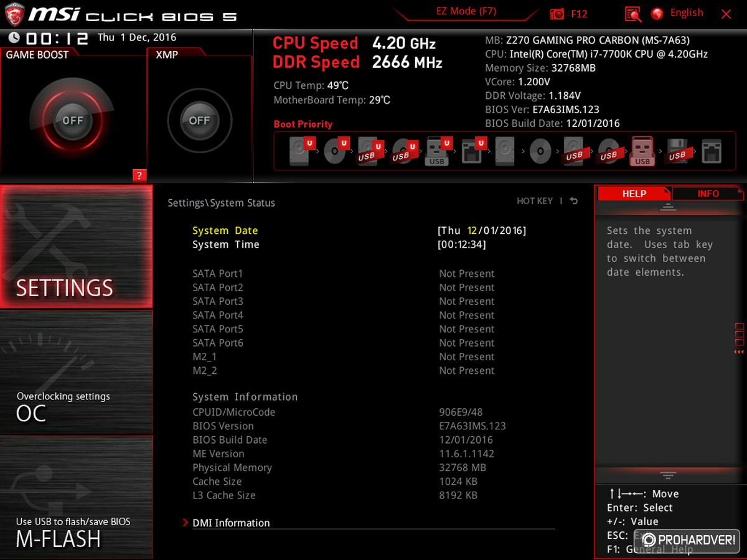Select the legacy hard disk boot device
747x560 pixels.
(x=505, y=151)
